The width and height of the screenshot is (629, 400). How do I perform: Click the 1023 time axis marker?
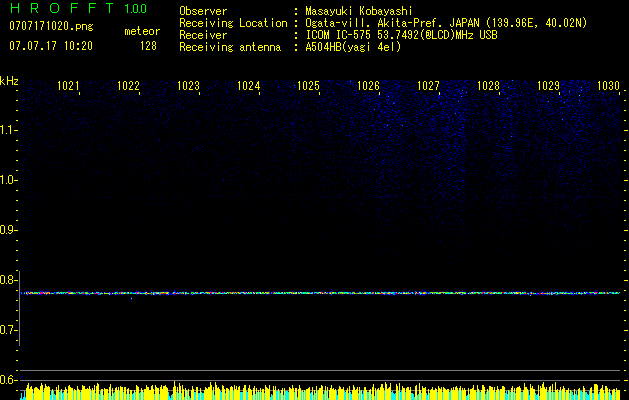click(189, 85)
